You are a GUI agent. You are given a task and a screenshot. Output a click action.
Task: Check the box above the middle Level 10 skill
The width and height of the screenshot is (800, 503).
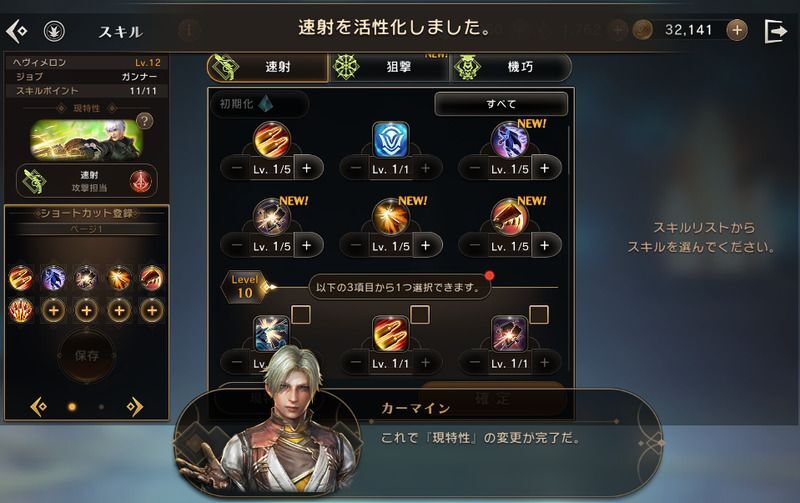420,315
